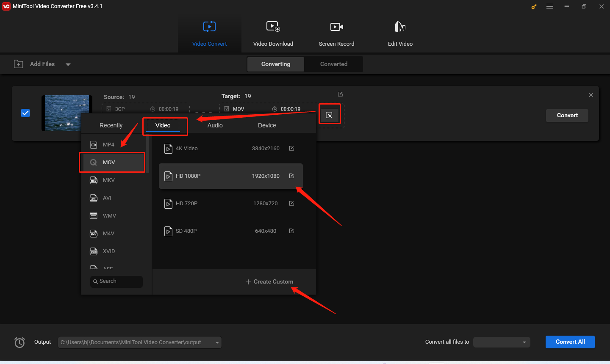Click the Source duration 00:00:19 text

tap(169, 109)
